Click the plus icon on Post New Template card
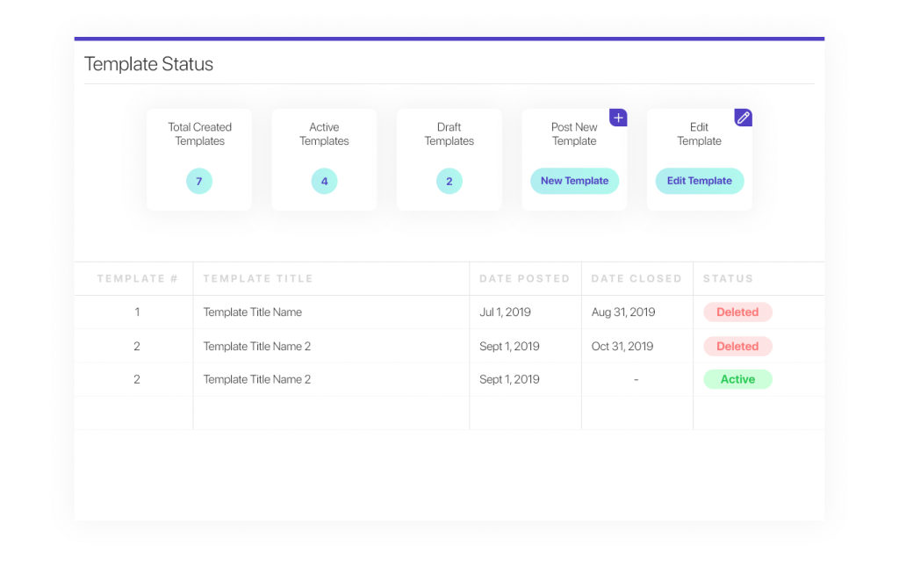The height and width of the screenshot is (588, 899). (x=618, y=118)
